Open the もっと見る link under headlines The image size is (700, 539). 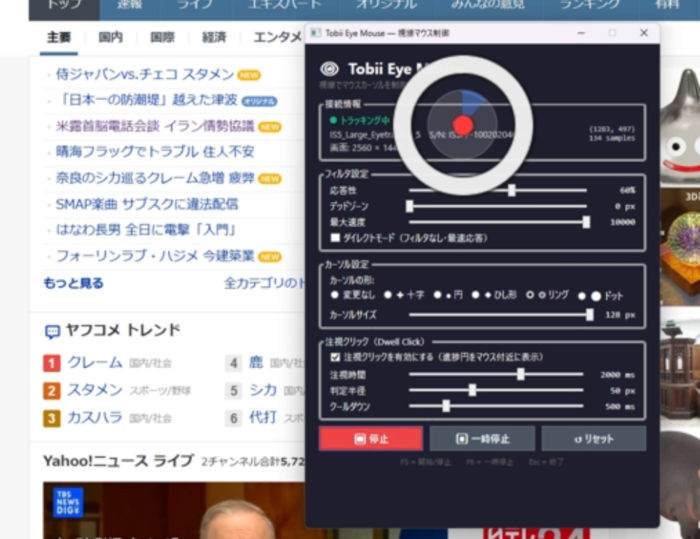click(73, 283)
